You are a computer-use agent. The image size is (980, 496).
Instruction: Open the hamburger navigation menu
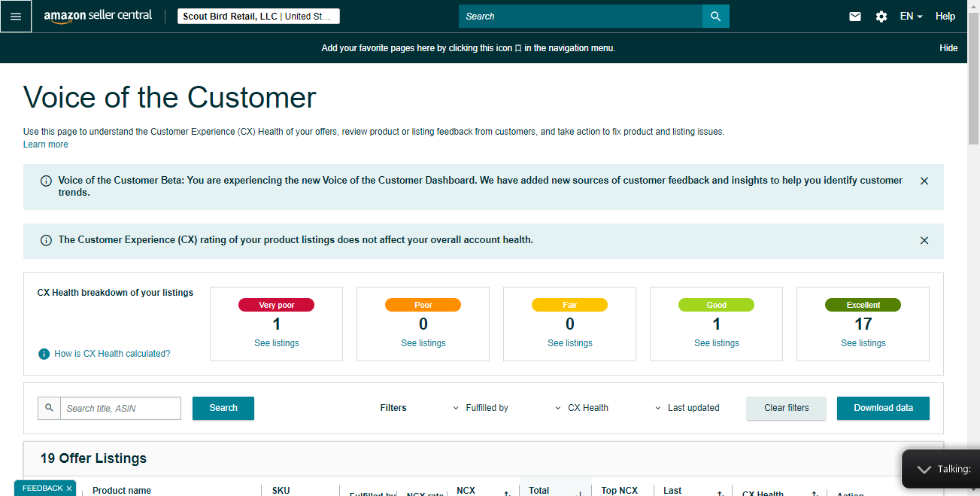[x=16, y=17]
